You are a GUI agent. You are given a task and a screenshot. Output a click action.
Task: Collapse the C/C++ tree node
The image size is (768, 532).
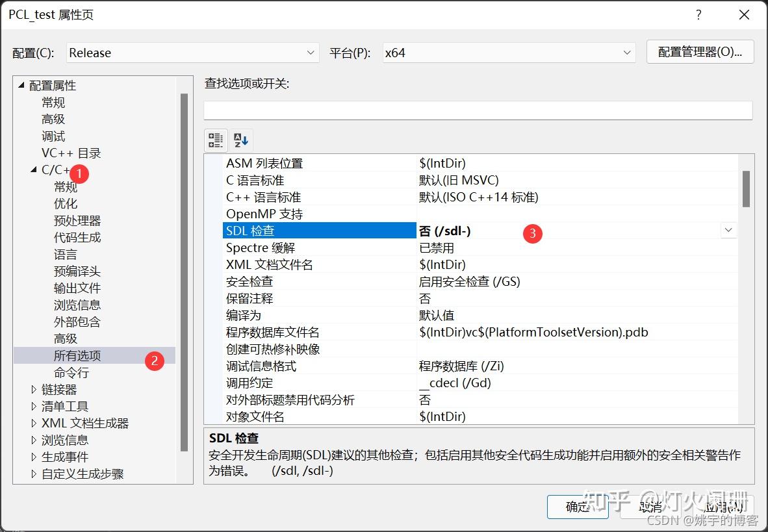coord(33,170)
